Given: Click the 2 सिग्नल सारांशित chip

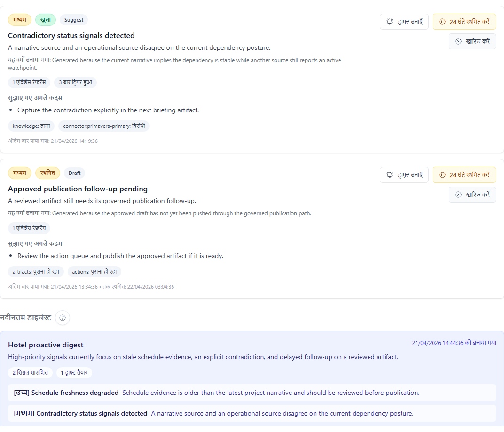Looking at the screenshot, I should coord(30,373).
